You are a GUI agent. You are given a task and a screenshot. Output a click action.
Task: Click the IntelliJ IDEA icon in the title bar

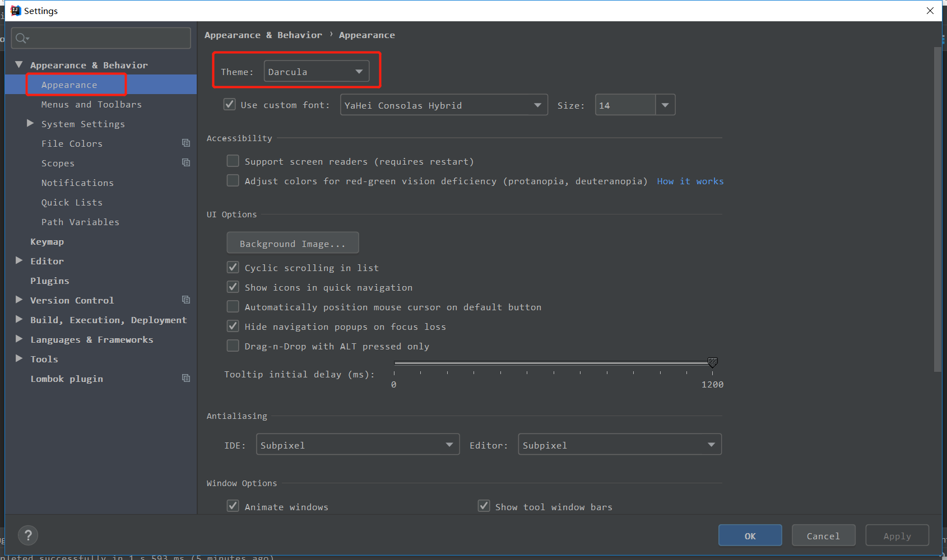point(16,10)
